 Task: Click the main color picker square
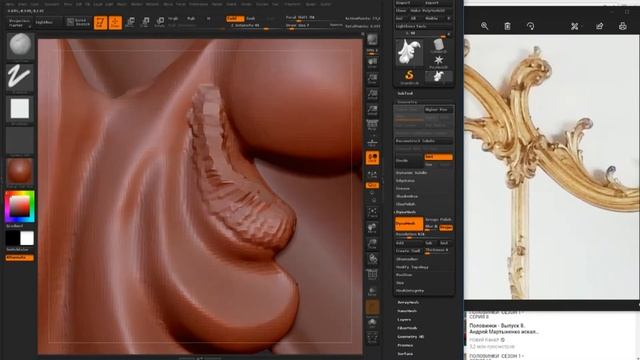(x=19, y=206)
